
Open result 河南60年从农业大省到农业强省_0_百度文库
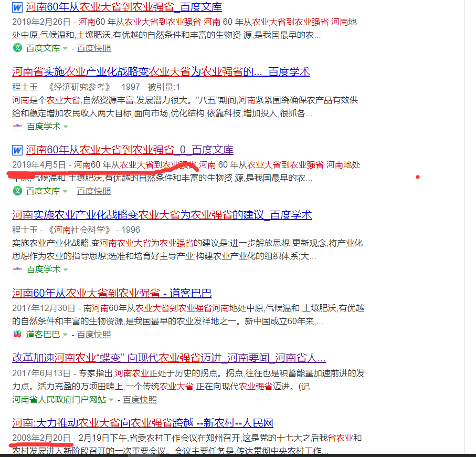[130, 150]
